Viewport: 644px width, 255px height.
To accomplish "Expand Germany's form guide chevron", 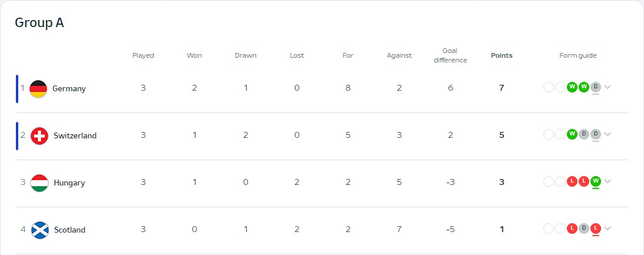I will tap(608, 87).
